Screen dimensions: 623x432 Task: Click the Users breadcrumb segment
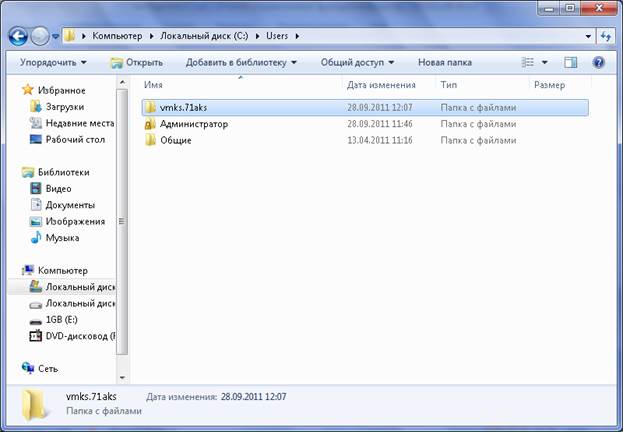[x=277, y=36]
